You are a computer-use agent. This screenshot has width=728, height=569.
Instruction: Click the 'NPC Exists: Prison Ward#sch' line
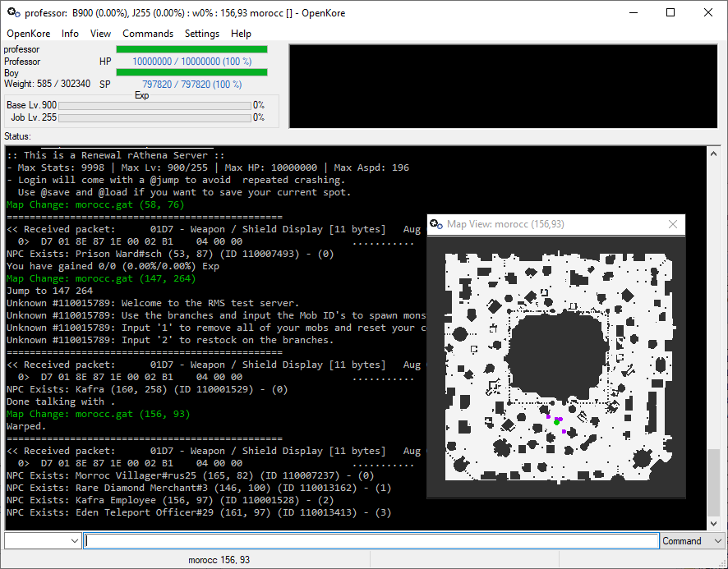coord(170,254)
